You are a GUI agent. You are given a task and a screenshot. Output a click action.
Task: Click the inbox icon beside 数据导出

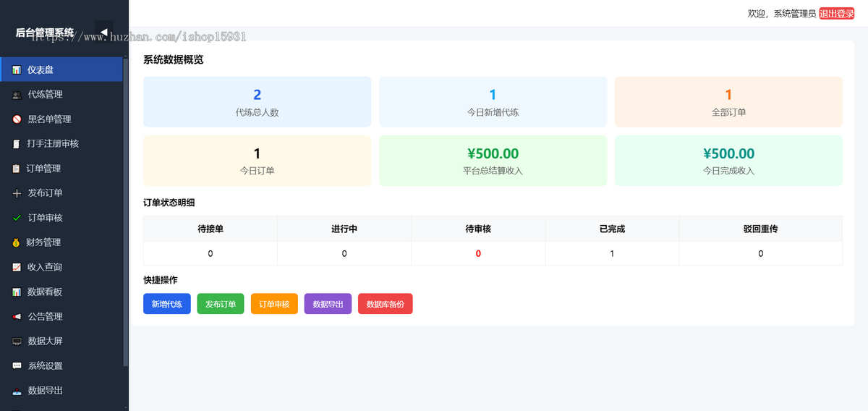17,391
